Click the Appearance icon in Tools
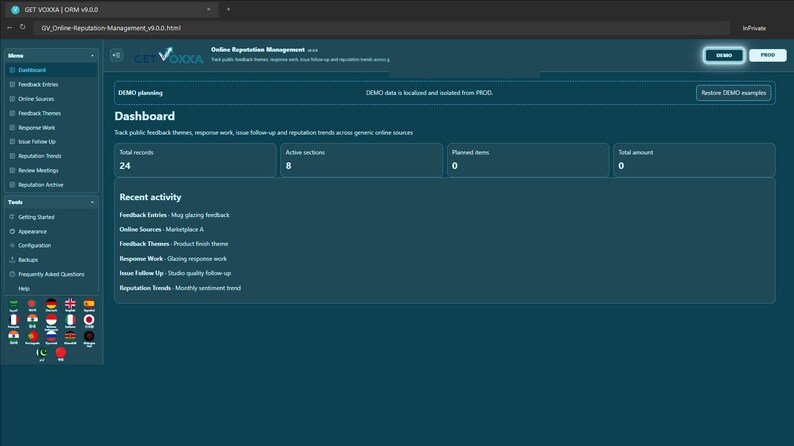The width and height of the screenshot is (794, 446). click(12, 231)
